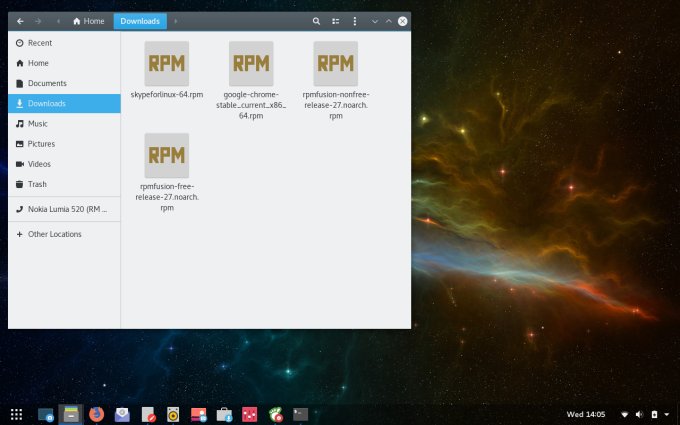Click the Home breadcrumb in path bar
The height and width of the screenshot is (425, 680).
[88, 21]
